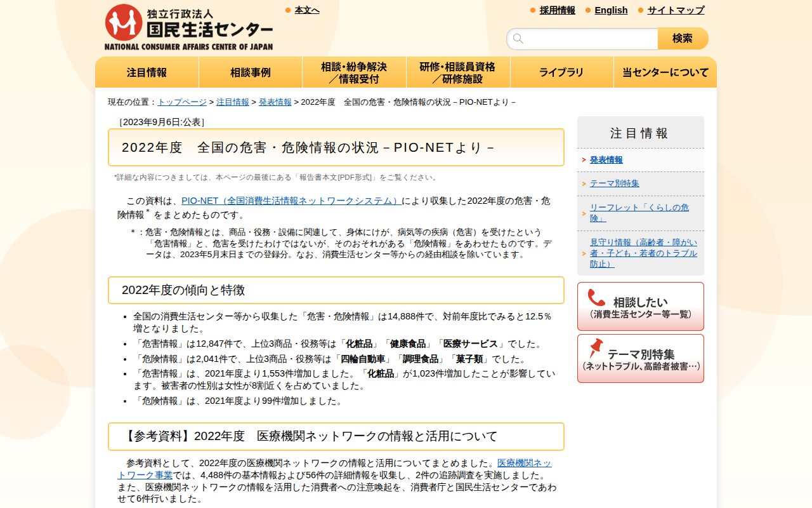812x508 pixels.
Task: Click the red phone icon on 相談したい
Action: pos(596,298)
